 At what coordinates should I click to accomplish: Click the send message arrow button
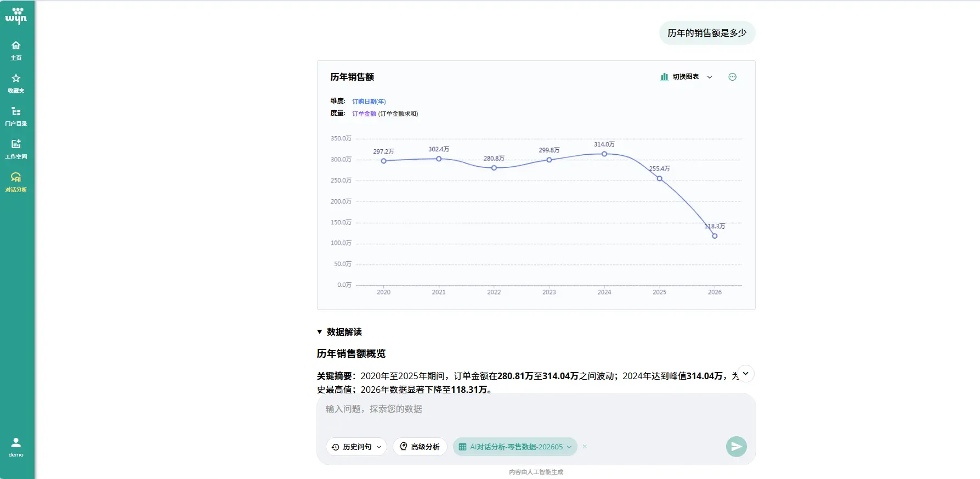click(736, 447)
